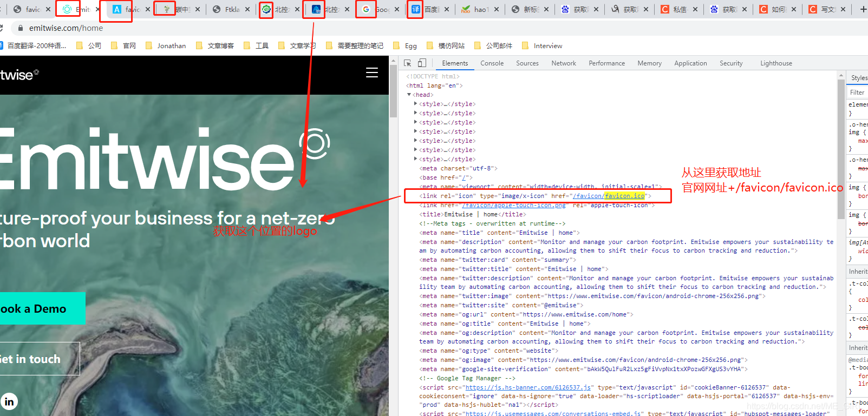Open the 文章学习 bookmark folder

297,46
